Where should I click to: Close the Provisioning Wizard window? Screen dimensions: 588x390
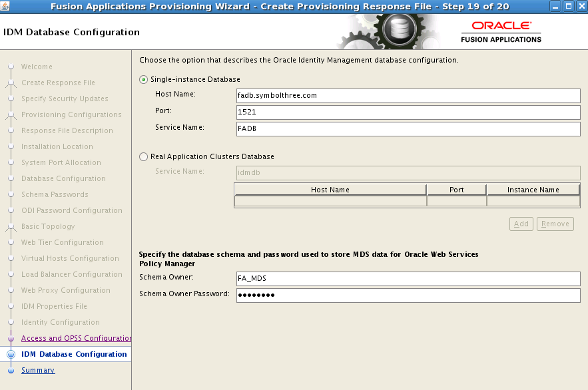coord(581,7)
